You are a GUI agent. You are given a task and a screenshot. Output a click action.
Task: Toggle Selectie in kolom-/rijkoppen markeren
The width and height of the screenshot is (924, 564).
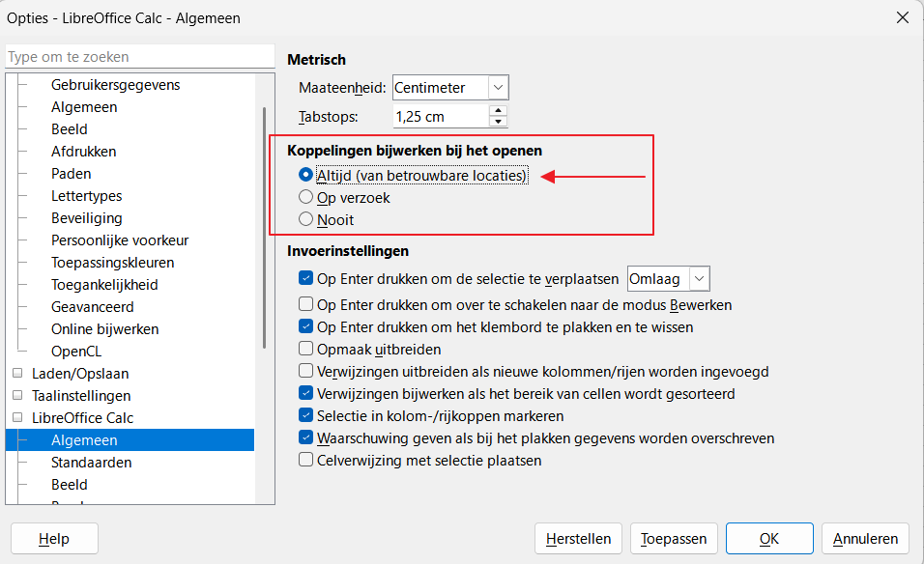[306, 416]
